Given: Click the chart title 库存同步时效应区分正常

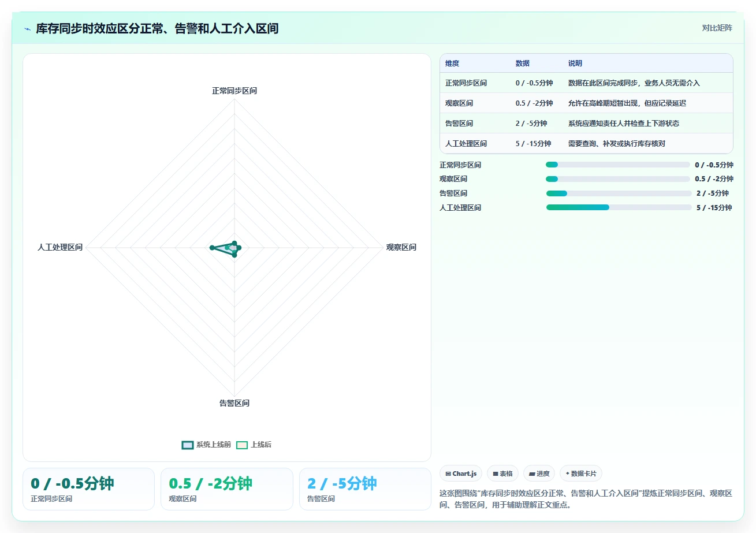Looking at the screenshot, I should [x=157, y=29].
